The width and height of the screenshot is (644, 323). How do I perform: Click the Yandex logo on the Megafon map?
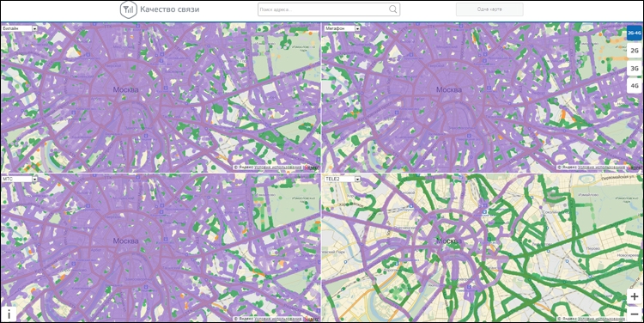pos(635,168)
